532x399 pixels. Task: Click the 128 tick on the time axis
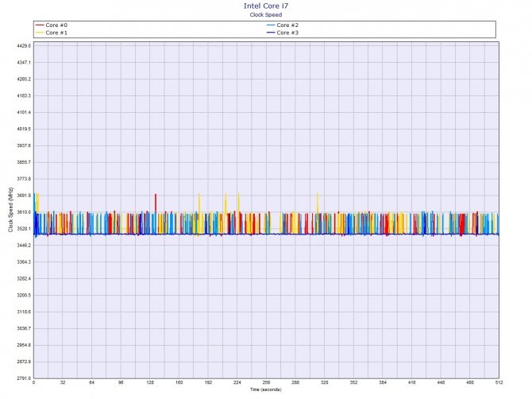[150, 382]
